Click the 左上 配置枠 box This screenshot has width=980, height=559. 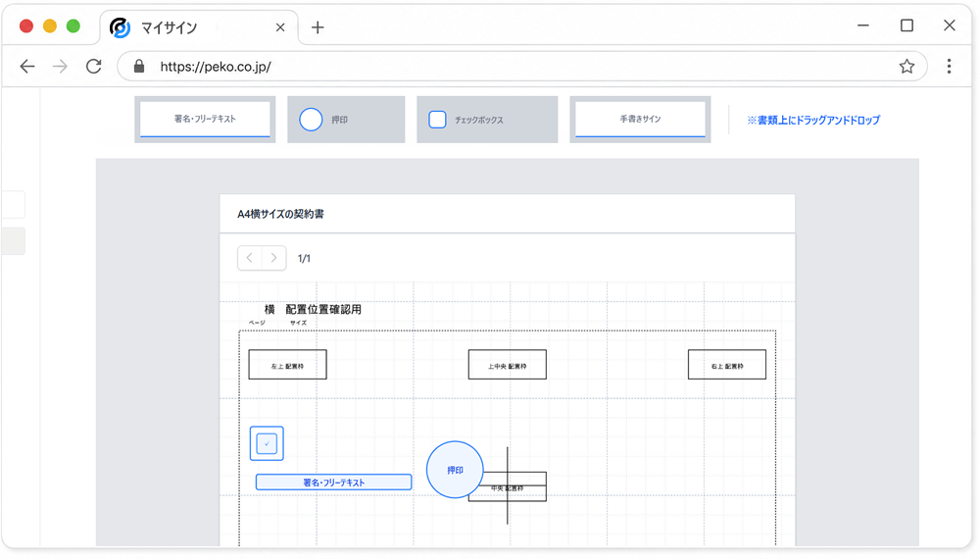point(287,365)
